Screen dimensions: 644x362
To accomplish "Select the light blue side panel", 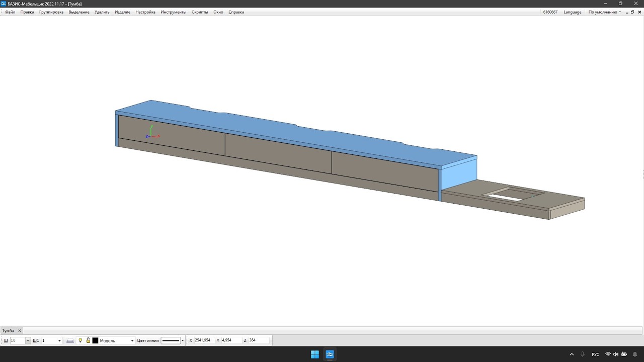I will pyautogui.click(x=459, y=172).
